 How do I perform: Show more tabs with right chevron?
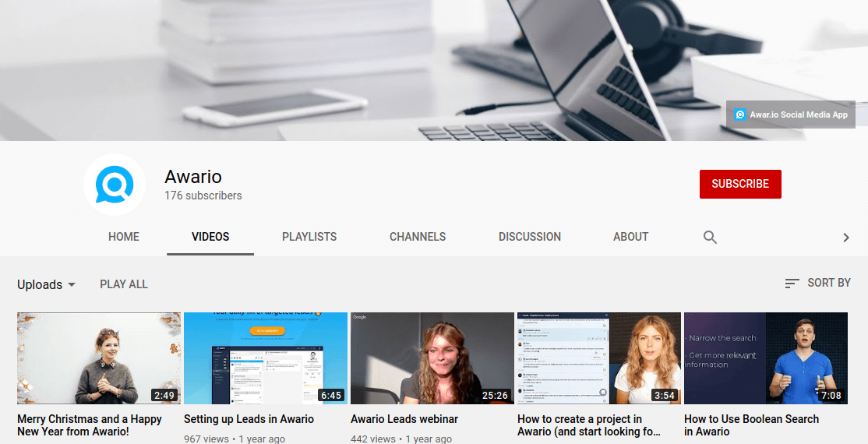846,238
